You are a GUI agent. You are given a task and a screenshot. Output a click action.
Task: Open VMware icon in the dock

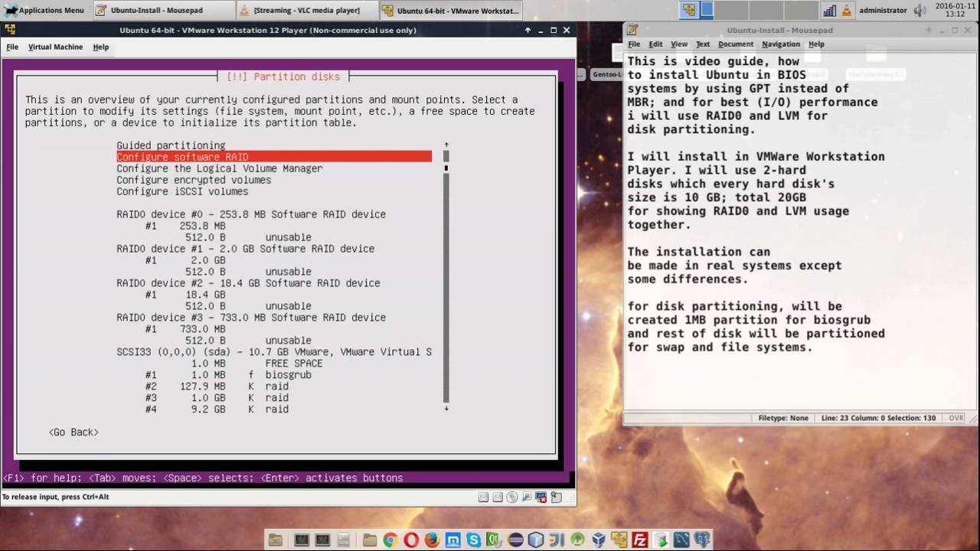coord(619,540)
